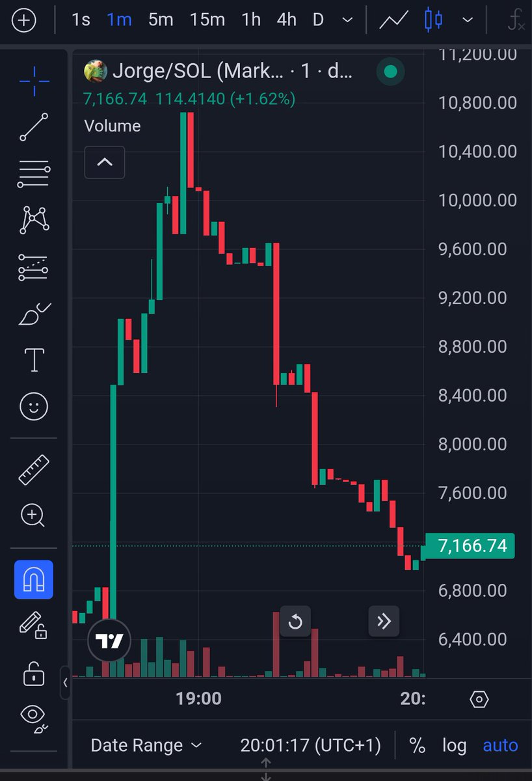
Task: Jump to the latest bar arrows
Action: click(x=384, y=622)
